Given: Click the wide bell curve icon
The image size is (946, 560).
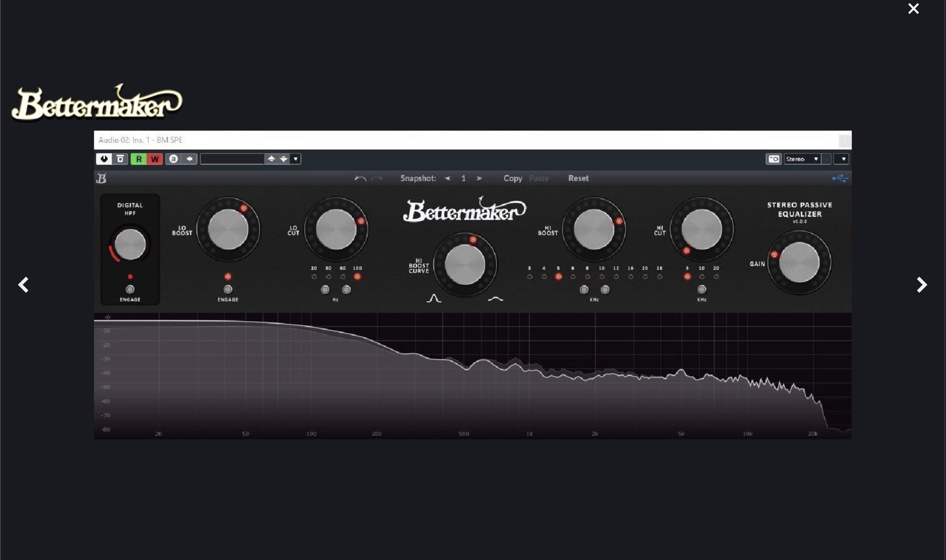Looking at the screenshot, I should tap(495, 299).
